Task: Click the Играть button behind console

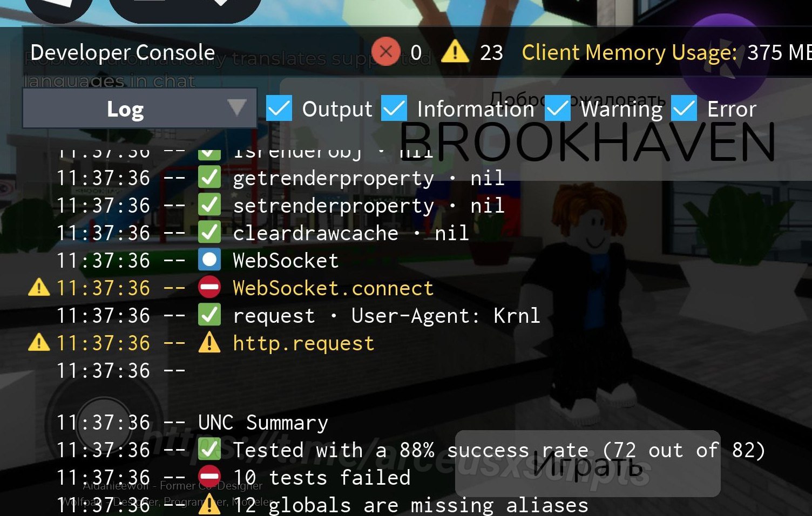Action: coord(588,464)
